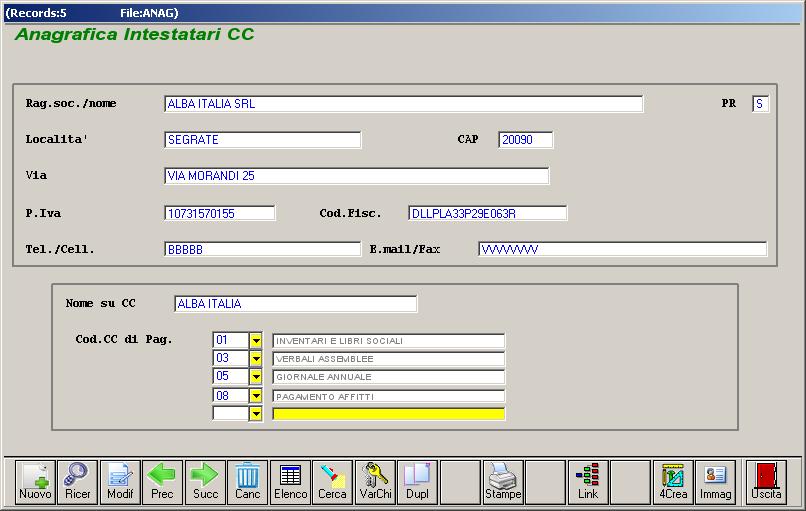This screenshot has height=511, width=806.
Task: Open the Elenco list table icon
Action: (290, 482)
